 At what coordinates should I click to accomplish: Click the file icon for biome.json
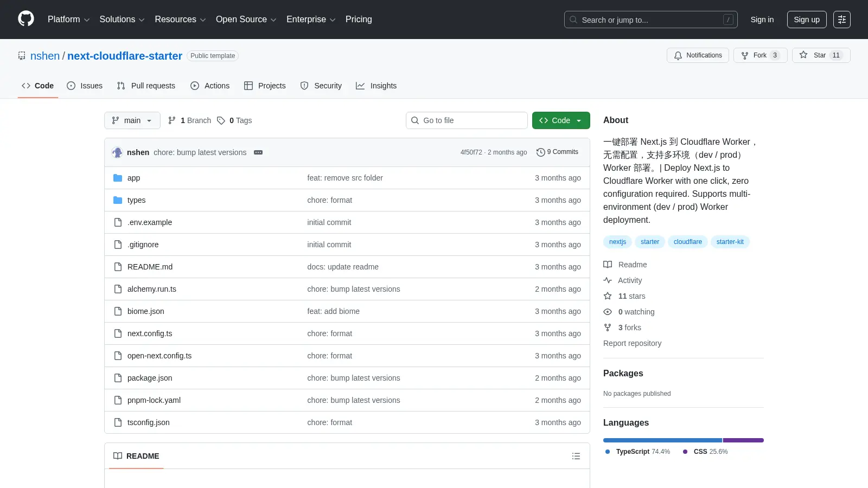(x=118, y=311)
